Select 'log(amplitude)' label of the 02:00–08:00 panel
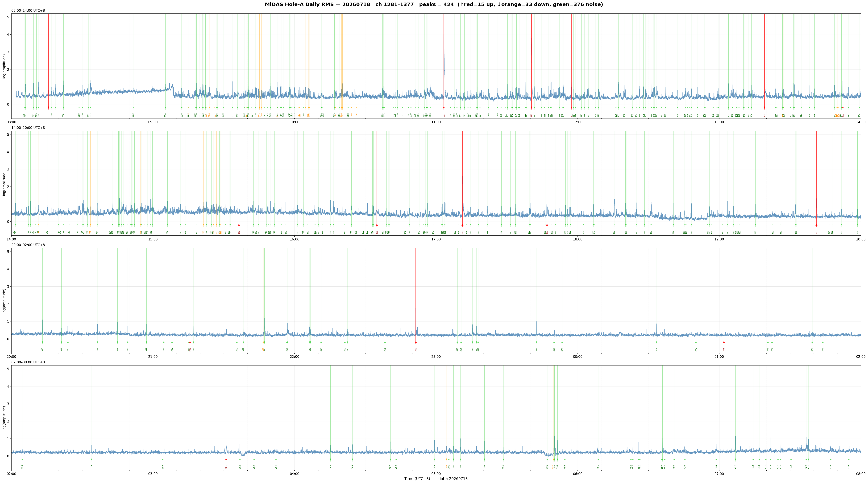Screen dimensions: 868x483 4,418
